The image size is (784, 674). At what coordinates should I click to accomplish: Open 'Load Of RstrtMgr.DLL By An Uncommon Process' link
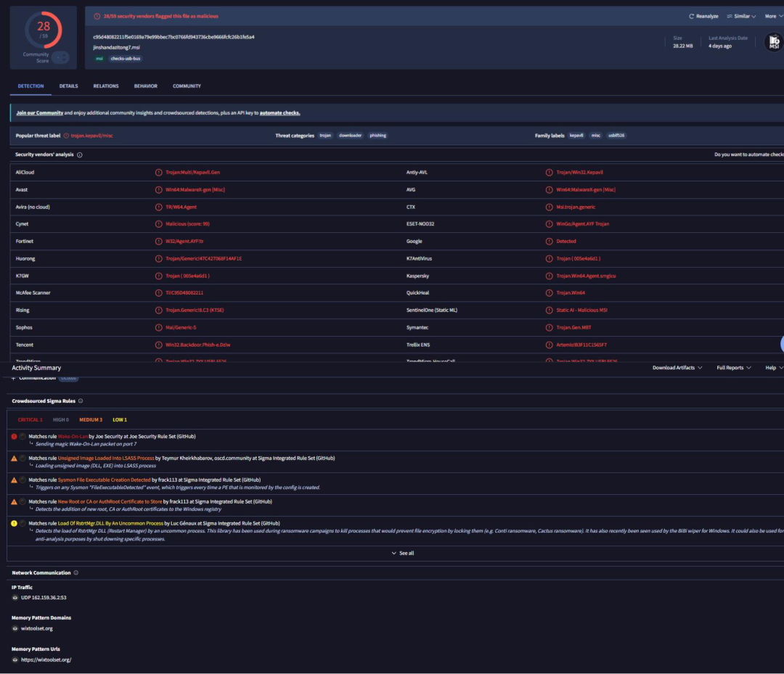coord(110,524)
